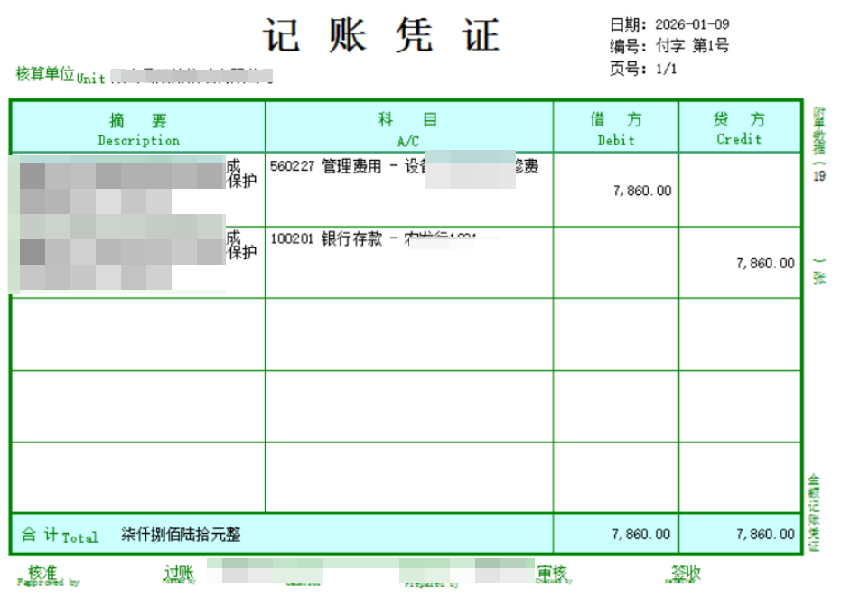The image size is (841, 616).
Task: Click the 签收 signature field
Action: coord(684,574)
